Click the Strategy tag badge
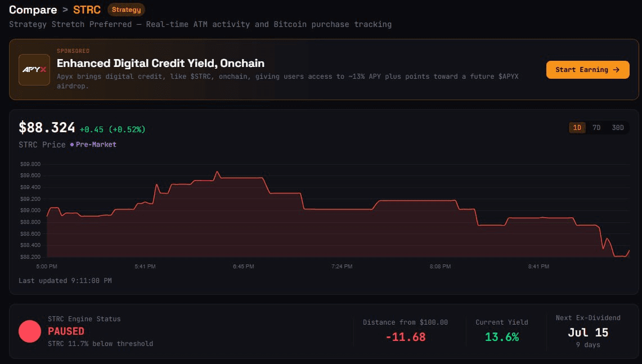 126,10
